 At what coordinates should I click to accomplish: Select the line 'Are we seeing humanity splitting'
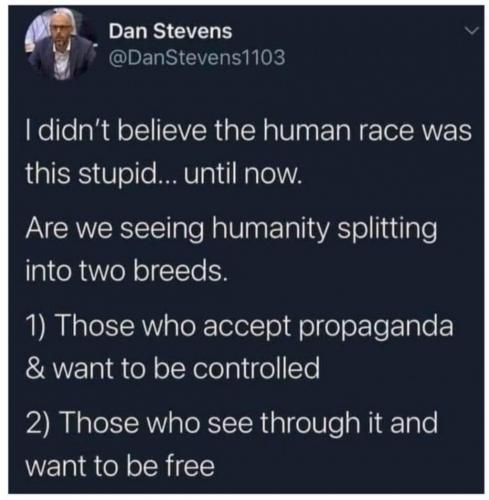[x=231, y=229]
